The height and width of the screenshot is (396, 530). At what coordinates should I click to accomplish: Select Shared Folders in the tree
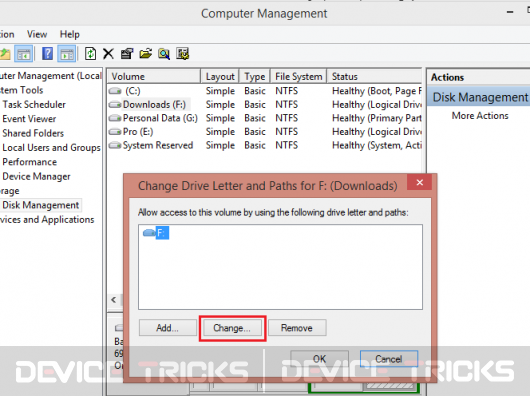coord(33,133)
